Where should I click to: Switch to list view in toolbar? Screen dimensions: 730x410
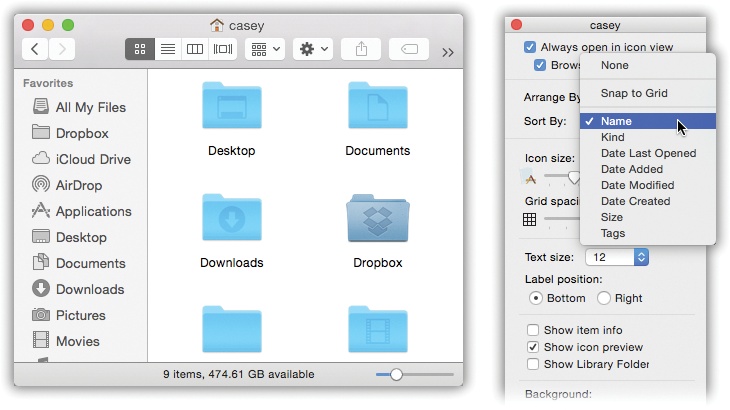pos(168,49)
